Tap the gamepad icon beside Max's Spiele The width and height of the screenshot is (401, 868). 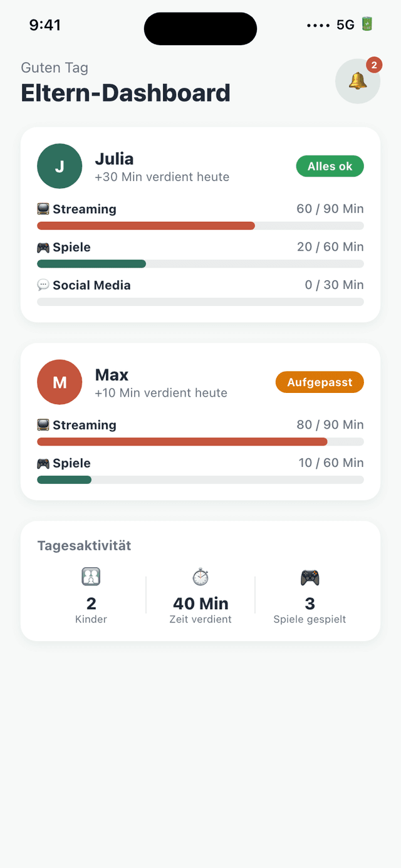pyautogui.click(x=43, y=464)
